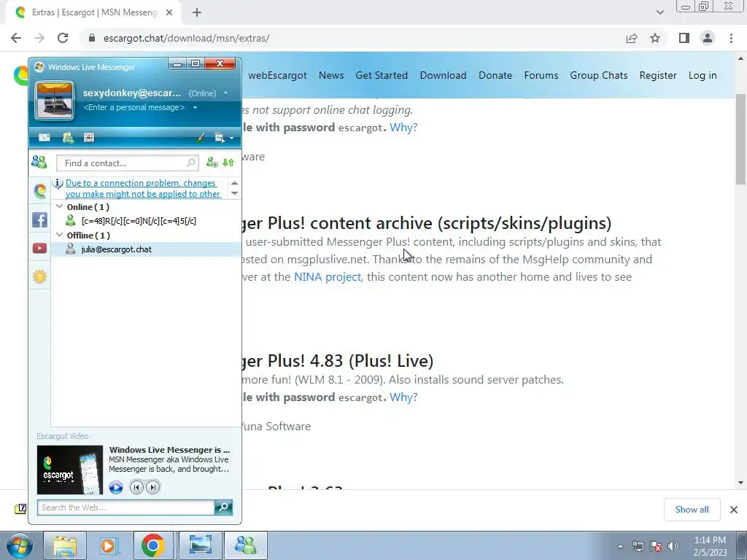Click the connection problem notice link
This screenshot has height=560, width=747.
143,189
